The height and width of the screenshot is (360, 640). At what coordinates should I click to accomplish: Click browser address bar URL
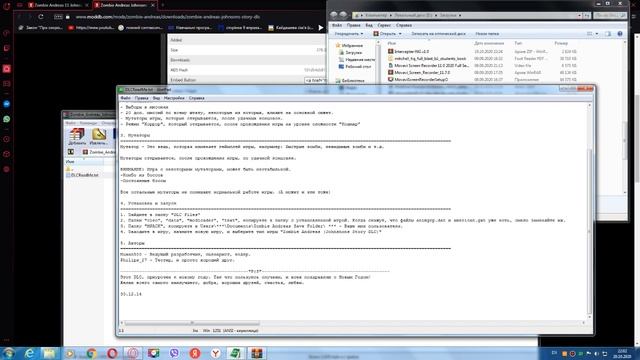(167, 17)
